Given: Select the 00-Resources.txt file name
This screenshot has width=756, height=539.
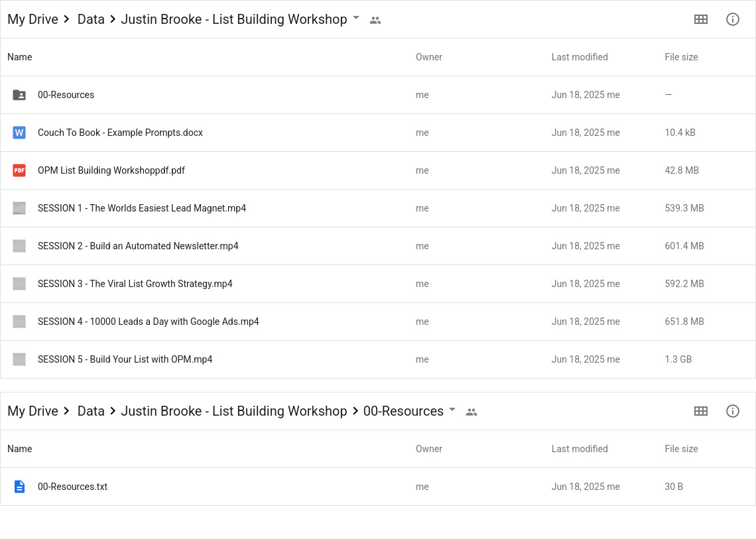Looking at the screenshot, I should click(73, 487).
